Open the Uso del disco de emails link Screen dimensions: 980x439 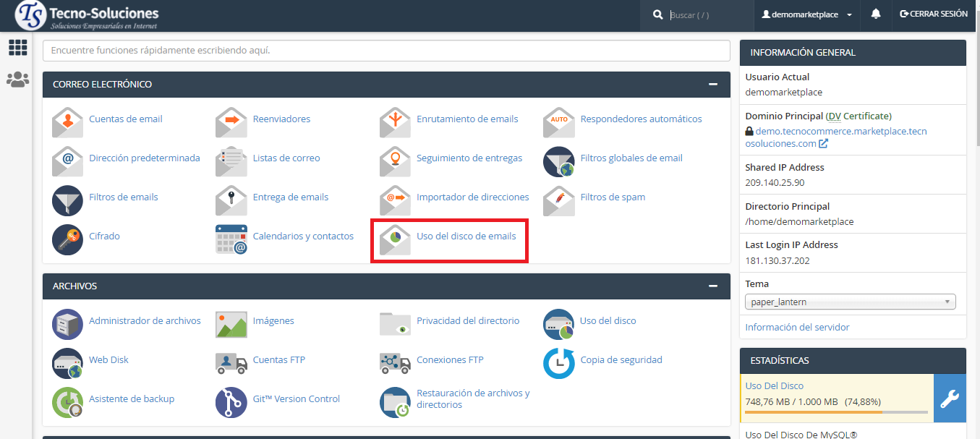466,236
